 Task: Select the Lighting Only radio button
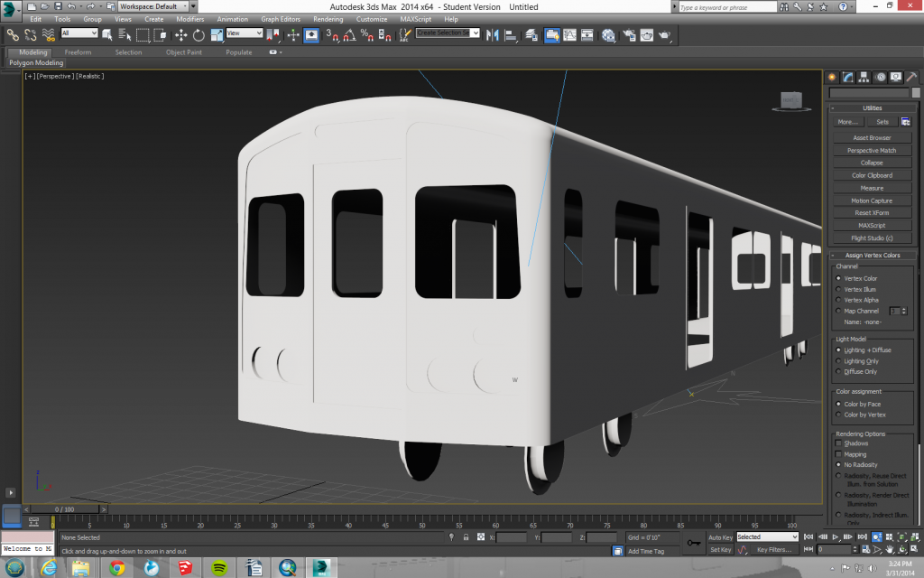click(x=838, y=361)
